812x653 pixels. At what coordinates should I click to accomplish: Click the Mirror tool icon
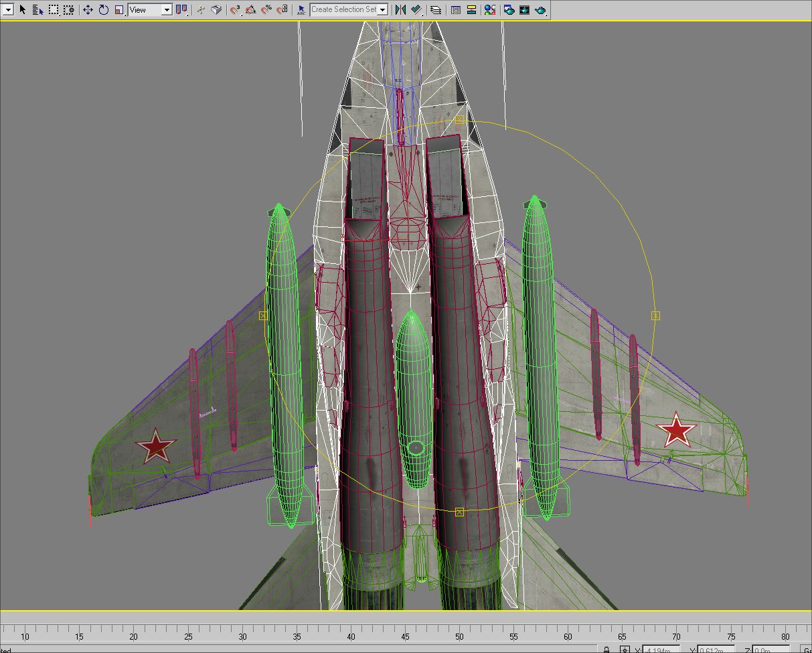click(400, 9)
